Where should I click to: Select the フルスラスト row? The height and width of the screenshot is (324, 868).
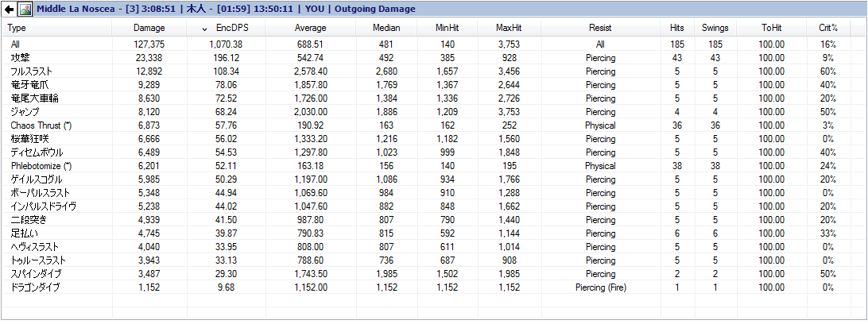(426, 71)
